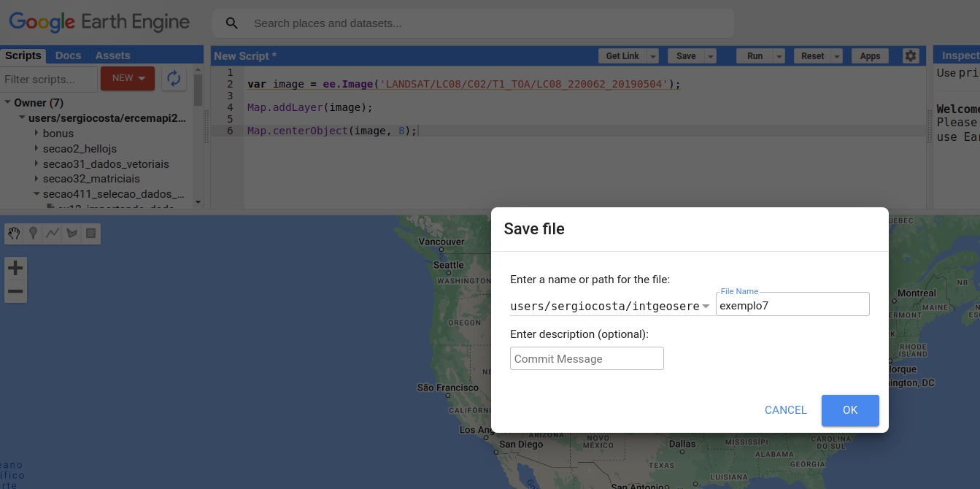Expand the secao32_matriciais folder
The height and width of the screenshot is (489, 980).
(36, 179)
